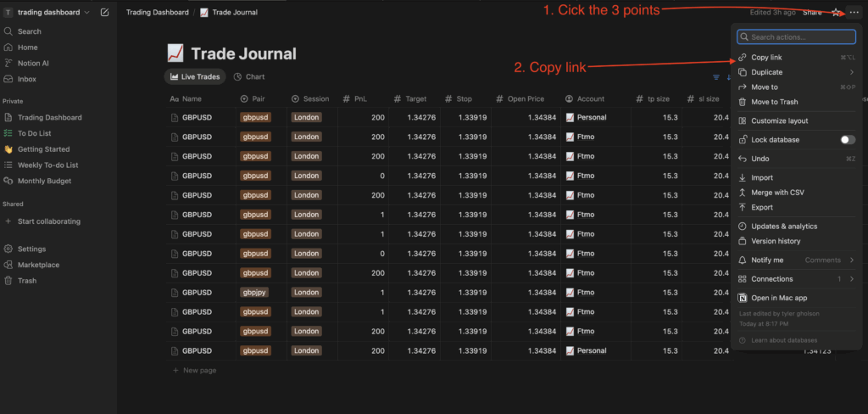This screenshot has width=868, height=414.
Task: Open the Inbox in the sidebar
Action: (x=26, y=79)
